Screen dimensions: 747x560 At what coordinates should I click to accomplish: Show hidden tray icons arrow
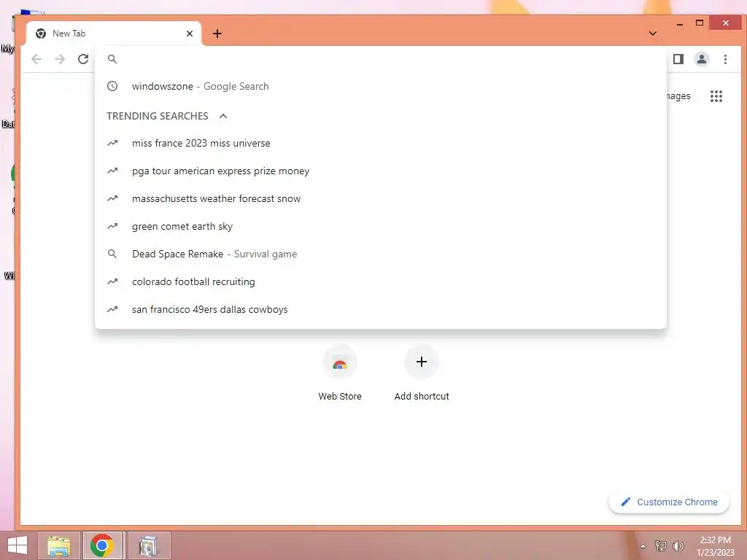[643, 546]
